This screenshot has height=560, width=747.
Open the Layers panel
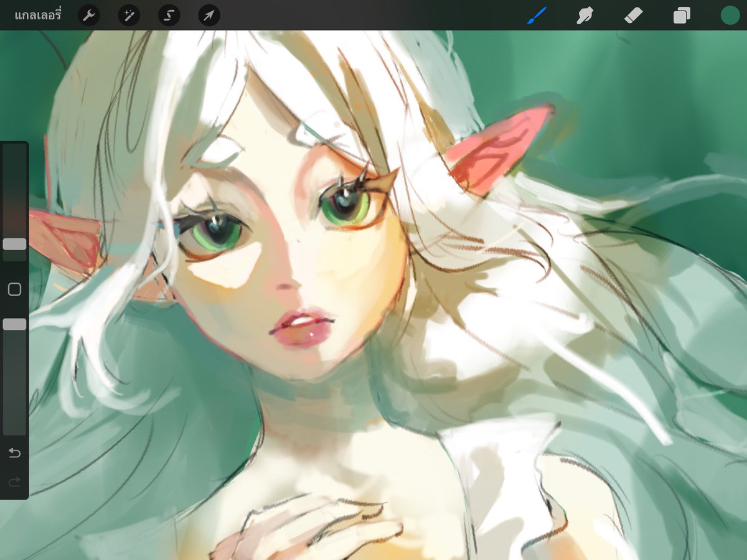pyautogui.click(x=682, y=16)
